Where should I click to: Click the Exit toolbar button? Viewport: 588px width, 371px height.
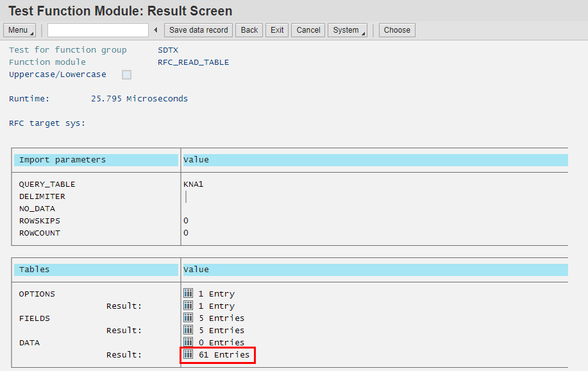(277, 30)
